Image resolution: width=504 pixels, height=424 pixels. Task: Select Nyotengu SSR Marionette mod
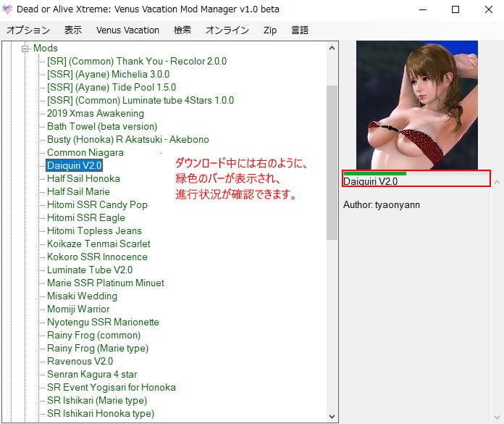coord(103,323)
